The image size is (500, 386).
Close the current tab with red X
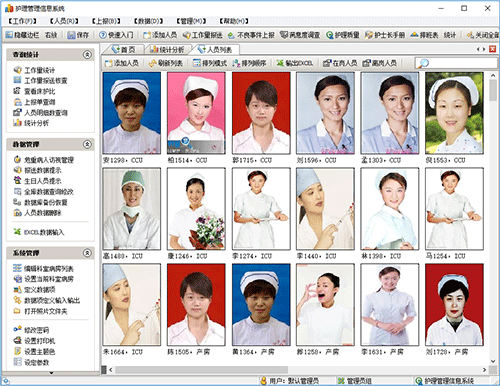(492, 49)
